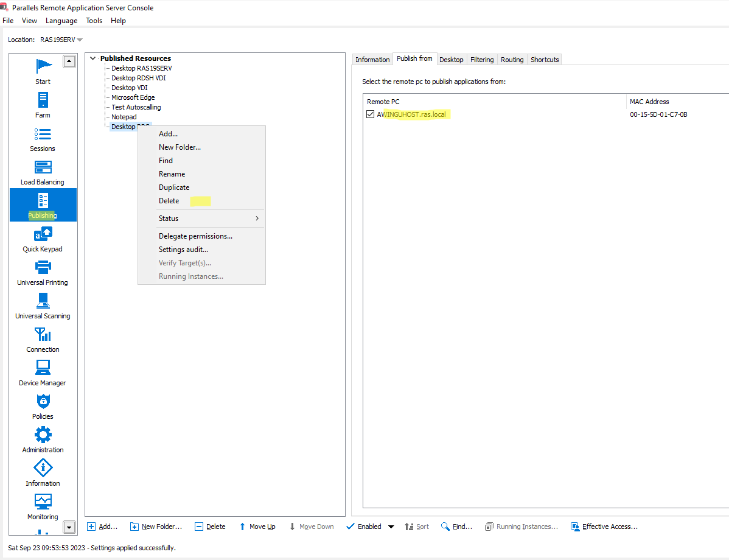Click the MAC Address column header
729x560 pixels.
tap(677, 102)
